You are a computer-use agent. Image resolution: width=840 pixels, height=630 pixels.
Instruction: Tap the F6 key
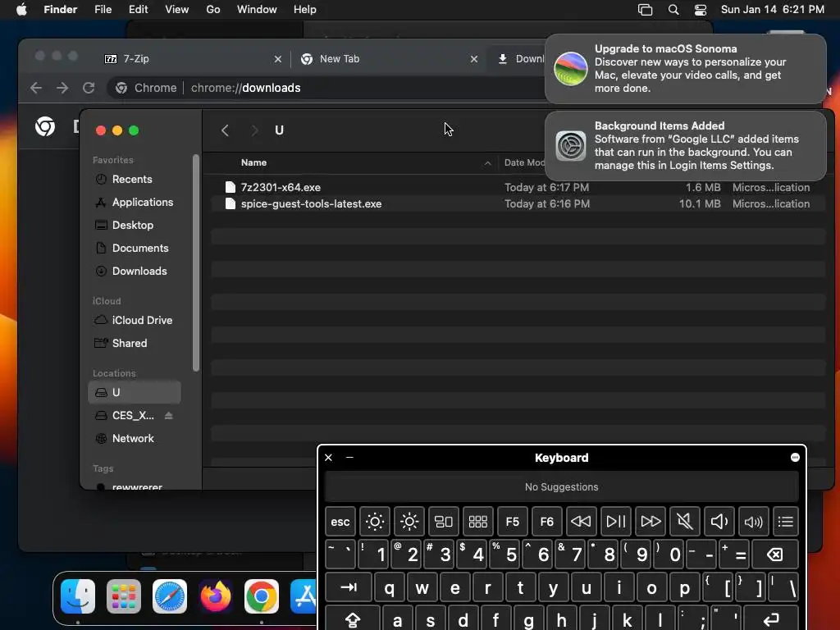point(547,521)
